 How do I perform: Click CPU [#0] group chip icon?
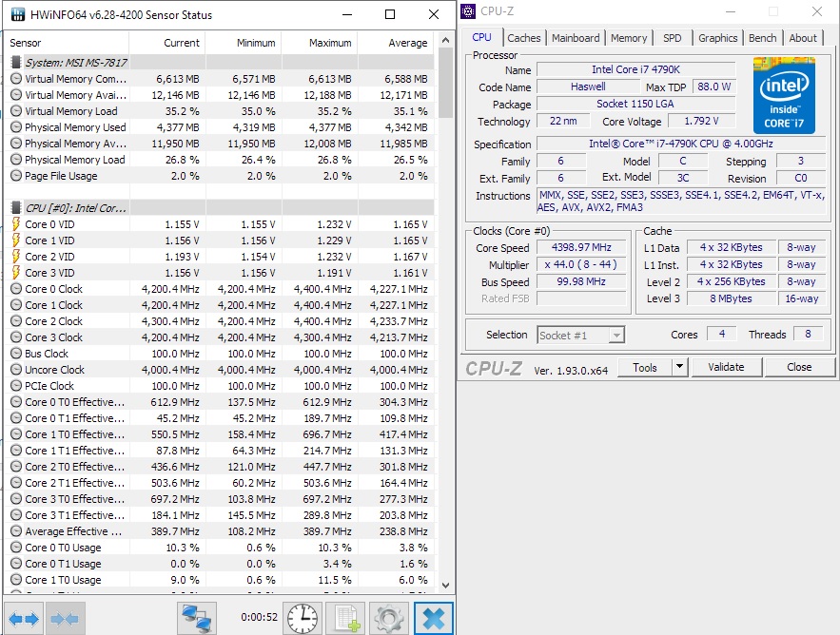pos(16,208)
